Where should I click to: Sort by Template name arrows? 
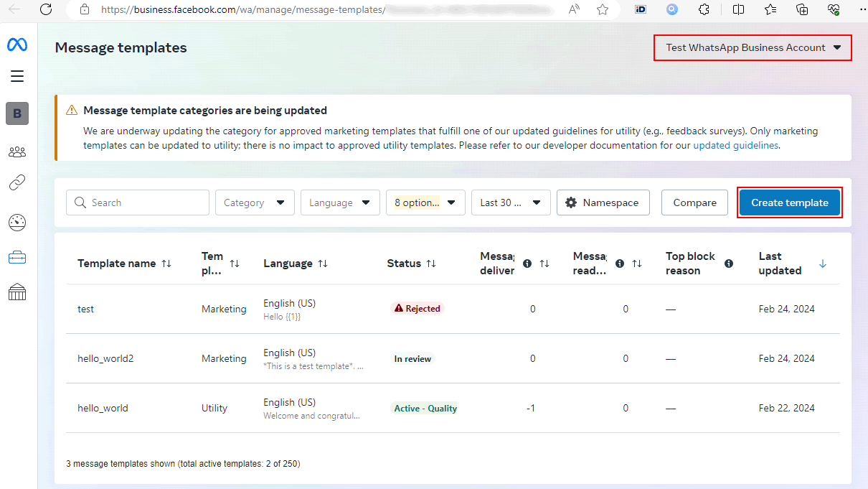[166, 264]
